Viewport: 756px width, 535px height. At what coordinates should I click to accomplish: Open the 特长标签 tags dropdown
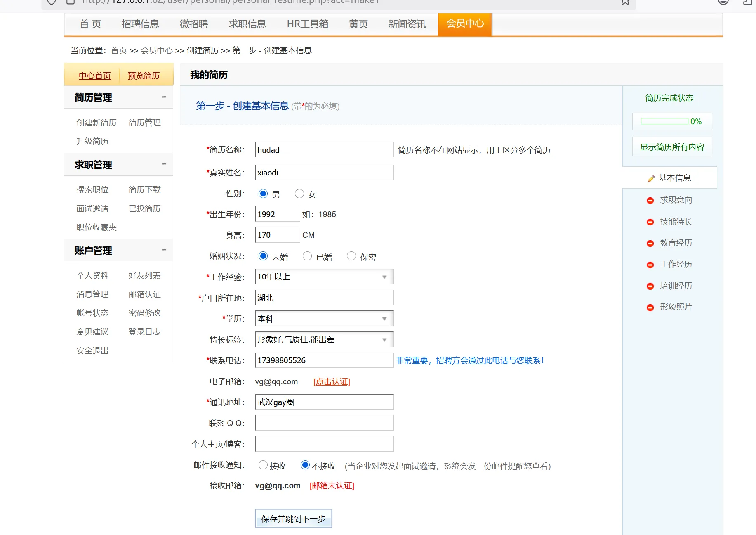click(x=324, y=340)
